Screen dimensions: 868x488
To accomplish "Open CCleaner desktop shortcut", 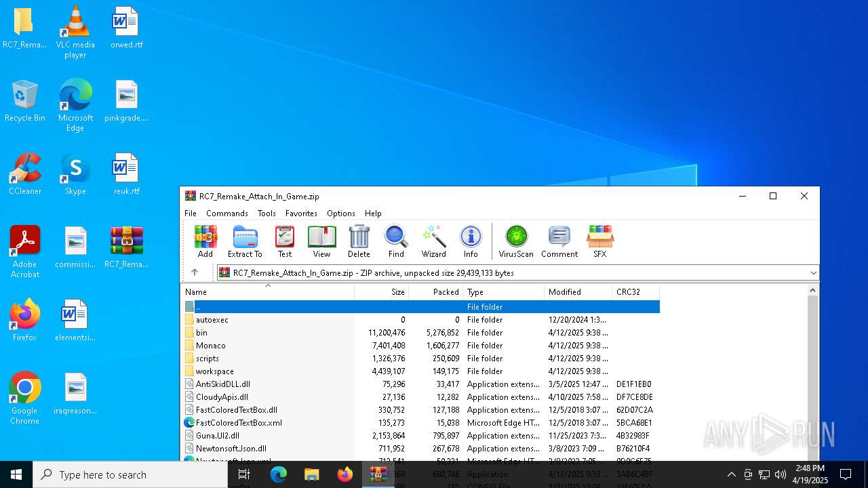I will 24,175.
